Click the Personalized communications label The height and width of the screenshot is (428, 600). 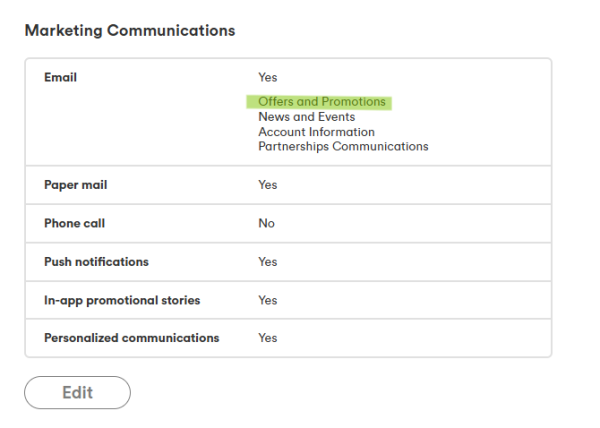[x=131, y=338]
